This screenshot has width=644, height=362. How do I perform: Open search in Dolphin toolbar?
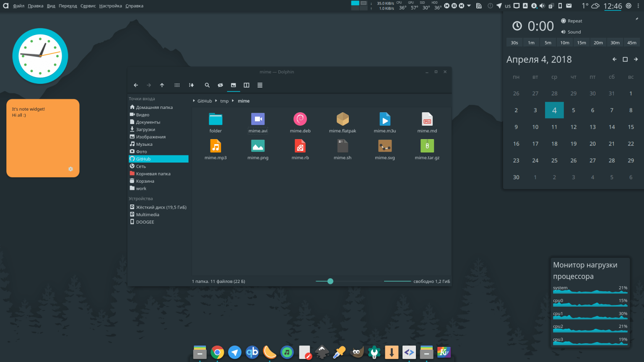pyautogui.click(x=207, y=85)
